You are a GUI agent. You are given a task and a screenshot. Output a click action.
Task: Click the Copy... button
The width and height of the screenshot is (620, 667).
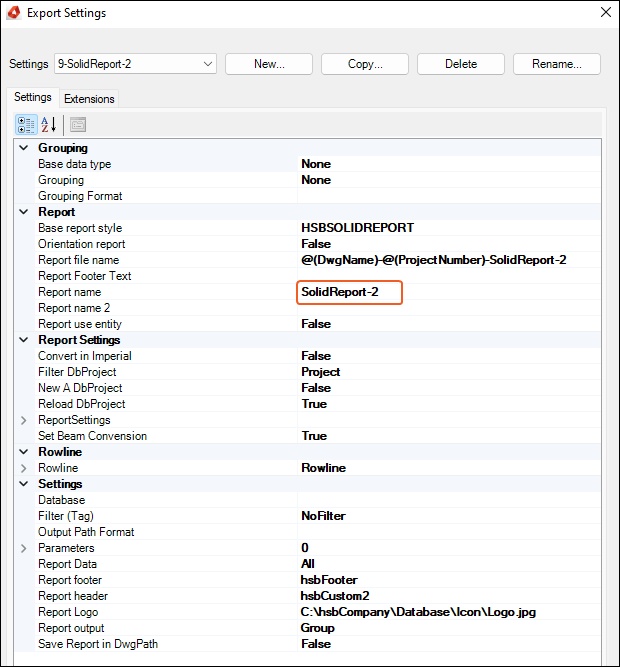click(365, 64)
